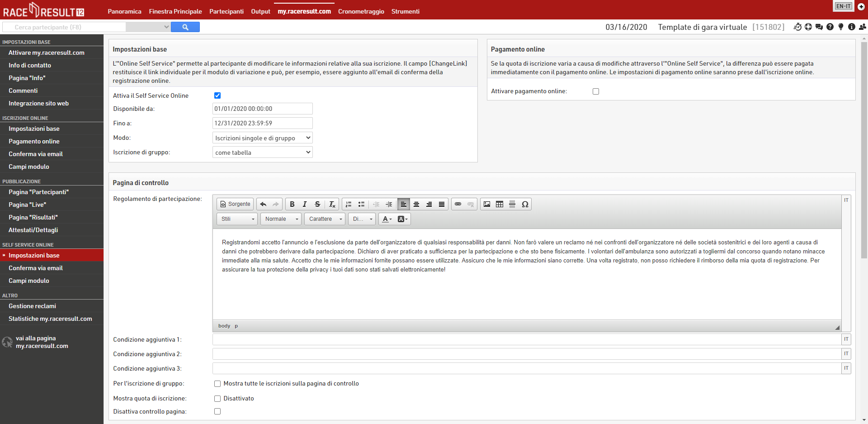Click the Sorgente button in editor
868x424 pixels.
click(235, 205)
